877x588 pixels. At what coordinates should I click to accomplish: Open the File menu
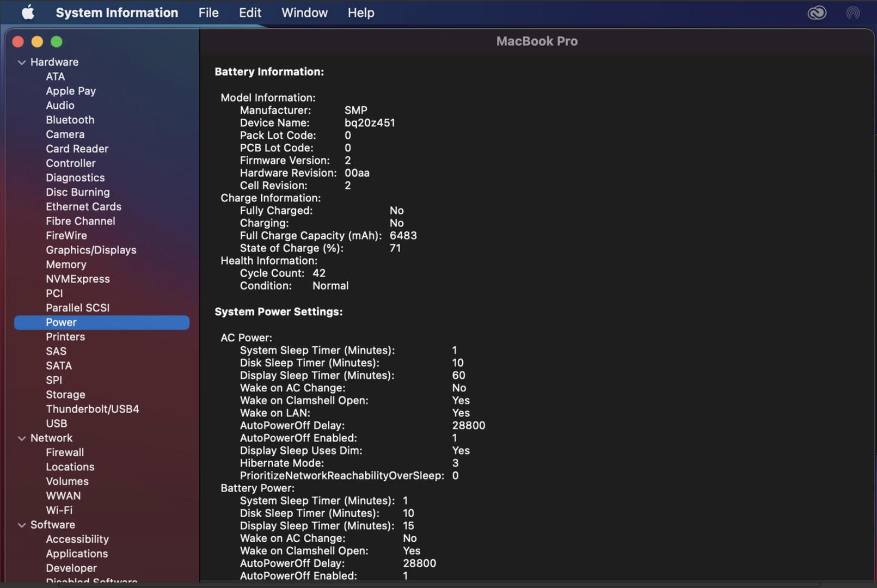click(208, 13)
